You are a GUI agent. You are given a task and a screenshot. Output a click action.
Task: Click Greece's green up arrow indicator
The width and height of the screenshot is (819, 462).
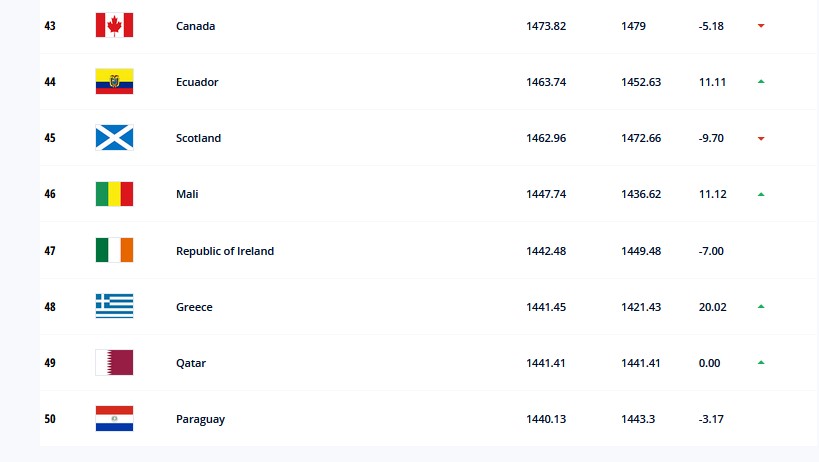761,306
